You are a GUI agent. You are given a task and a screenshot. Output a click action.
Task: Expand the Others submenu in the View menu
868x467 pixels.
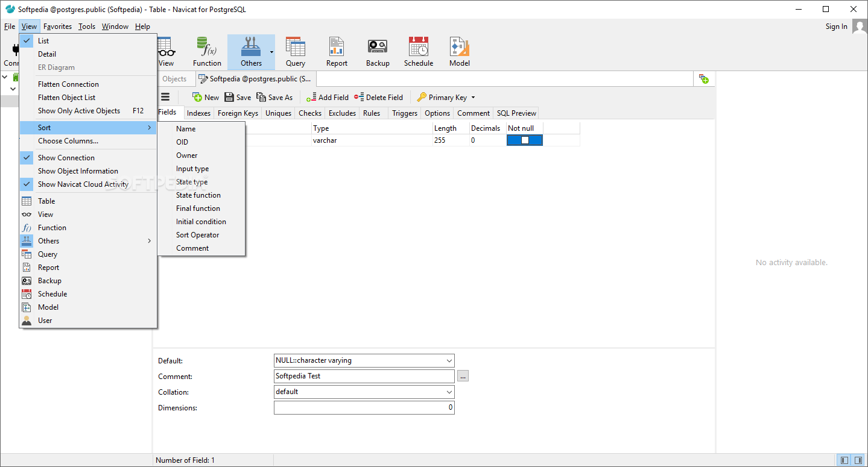88,241
